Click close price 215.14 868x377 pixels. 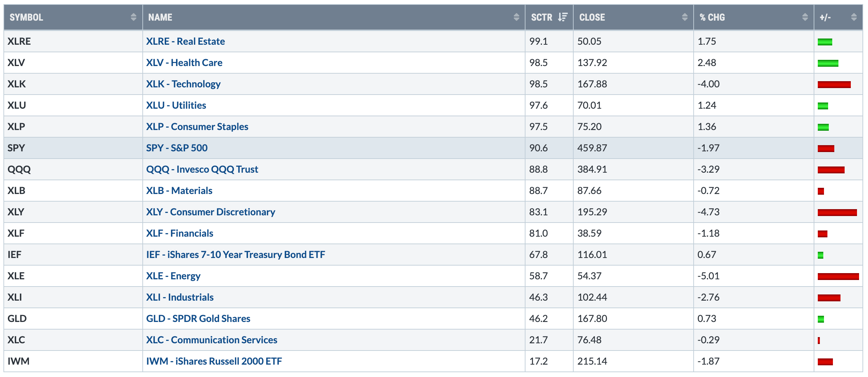[592, 361]
